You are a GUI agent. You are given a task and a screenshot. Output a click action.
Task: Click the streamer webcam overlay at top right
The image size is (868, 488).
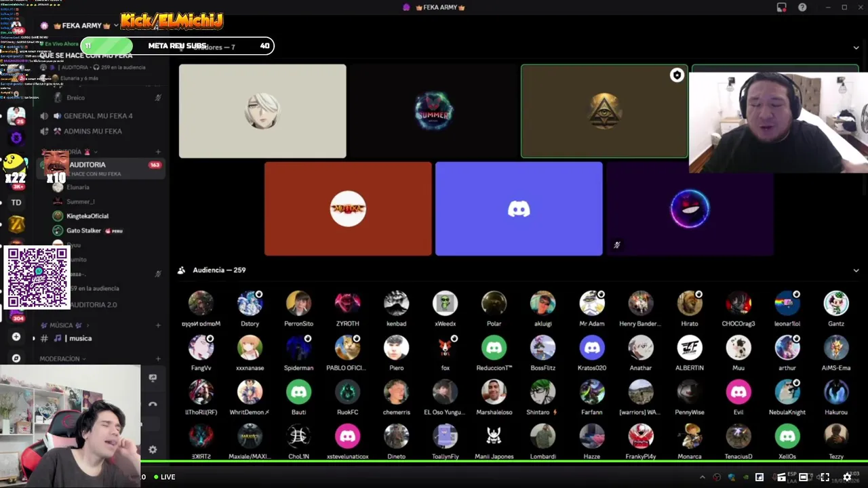pos(778,122)
